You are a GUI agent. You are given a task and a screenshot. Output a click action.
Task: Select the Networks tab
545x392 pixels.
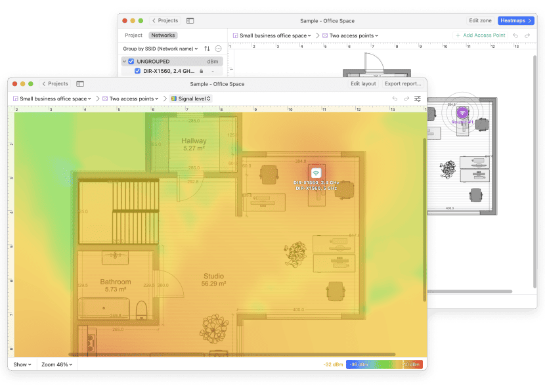(162, 35)
